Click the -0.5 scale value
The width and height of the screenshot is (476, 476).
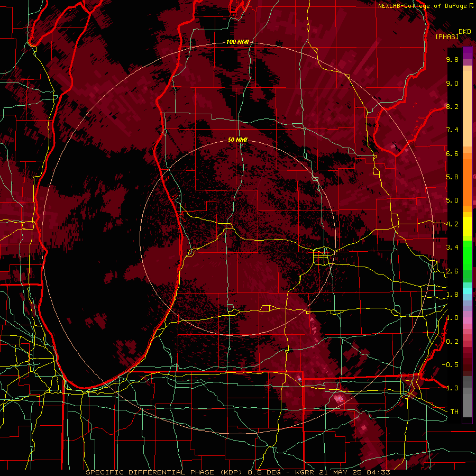(450, 365)
